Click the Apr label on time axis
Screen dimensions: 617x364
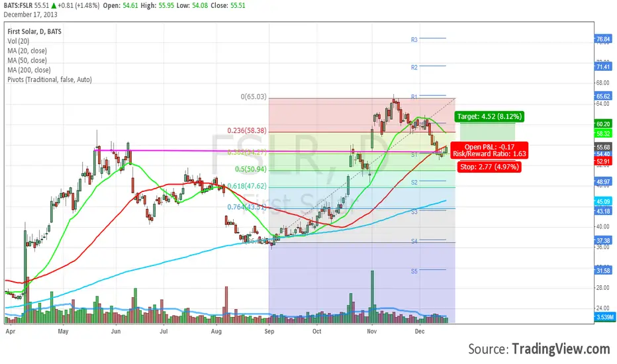click(11, 332)
